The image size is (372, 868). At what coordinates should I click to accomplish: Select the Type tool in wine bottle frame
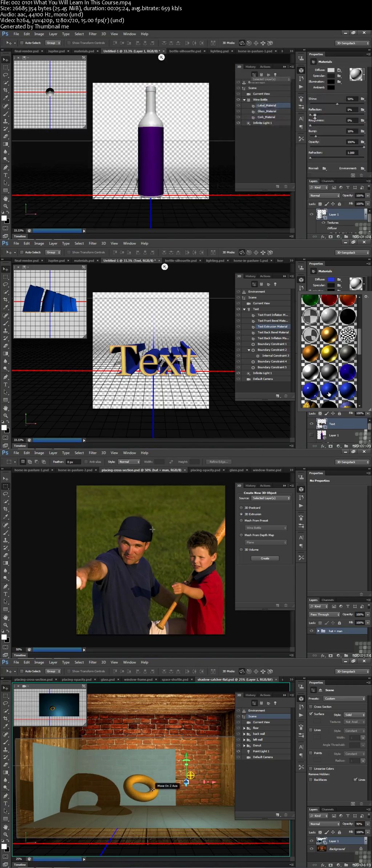[x=5, y=175]
